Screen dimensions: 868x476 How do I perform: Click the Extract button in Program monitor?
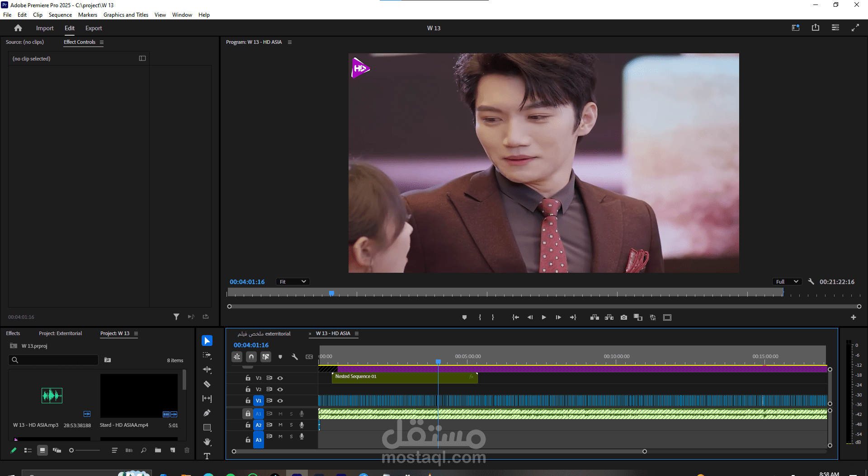(609, 317)
